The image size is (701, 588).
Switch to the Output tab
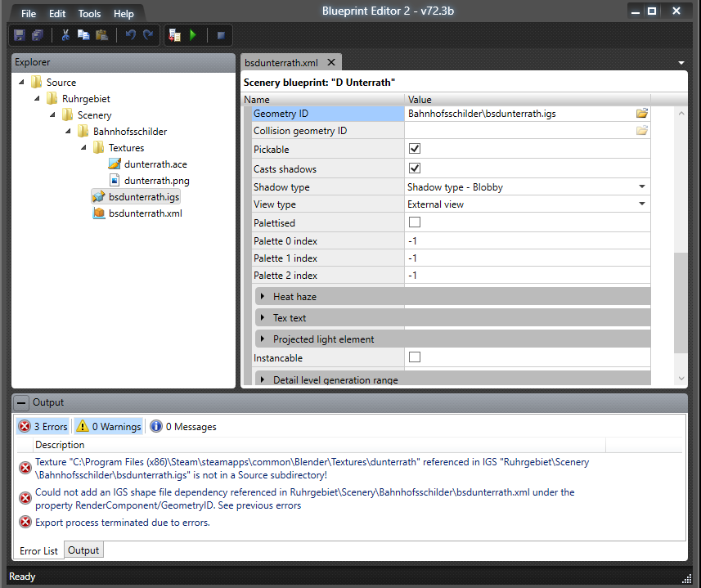[83, 550]
